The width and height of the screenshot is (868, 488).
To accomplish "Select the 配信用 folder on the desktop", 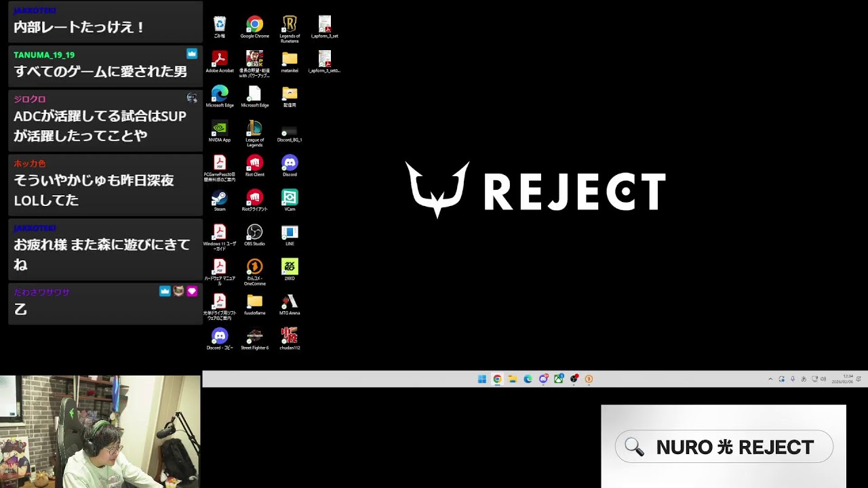I will point(290,96).
